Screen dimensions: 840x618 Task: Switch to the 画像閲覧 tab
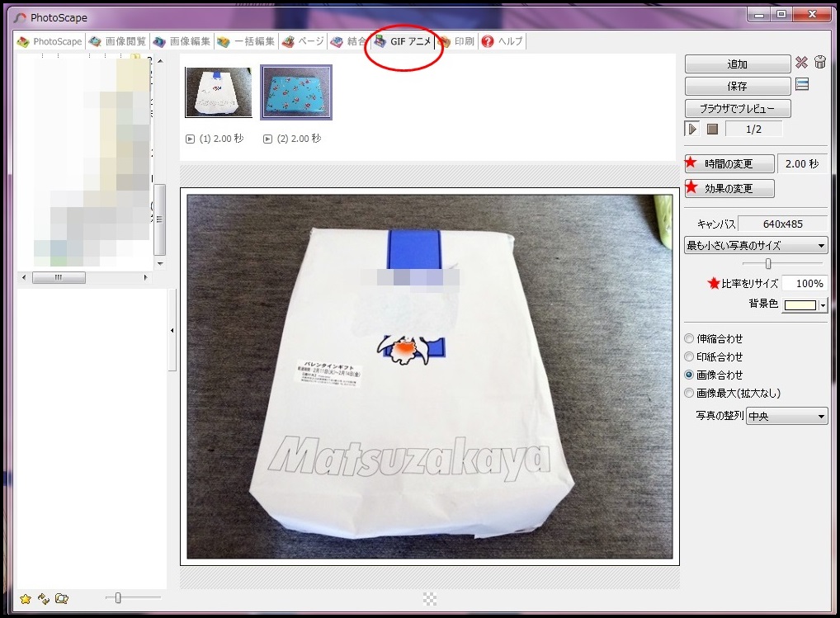117,41
